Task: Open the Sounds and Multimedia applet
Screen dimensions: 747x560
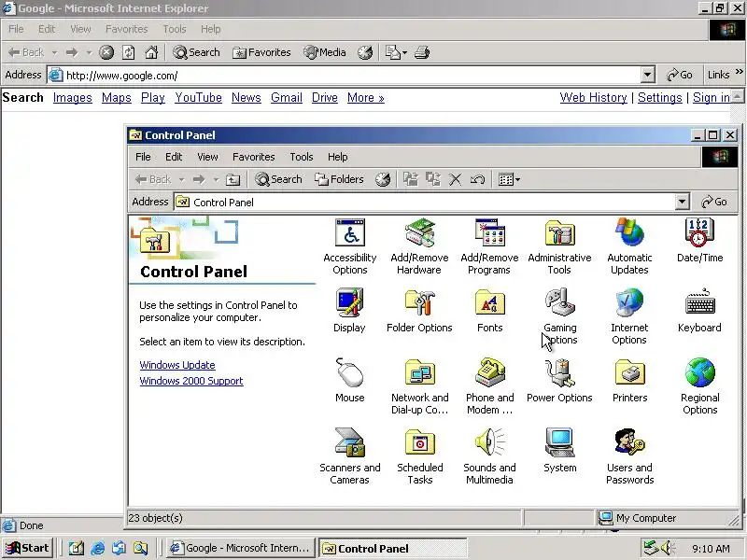Action: click(489, 456)
